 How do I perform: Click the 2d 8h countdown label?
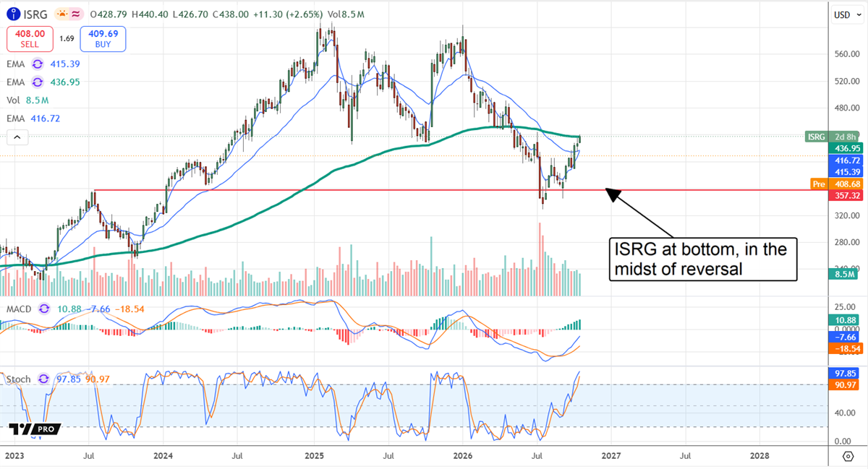tap(844, 137)
